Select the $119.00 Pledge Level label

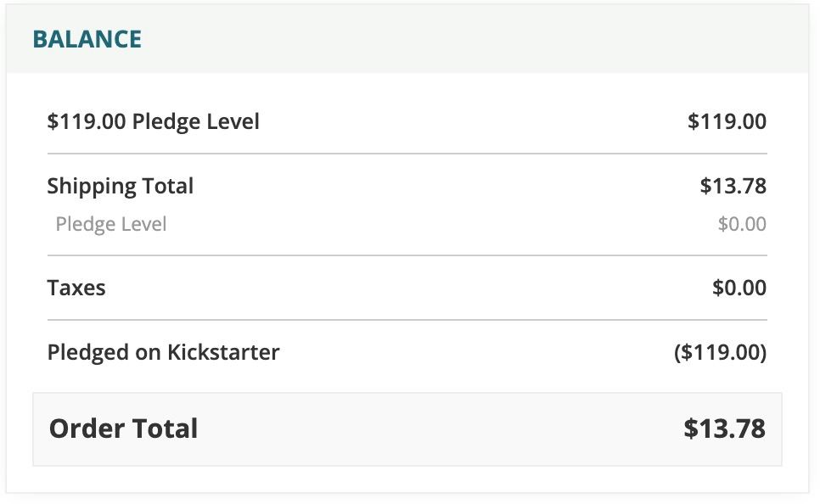point(154,122)
